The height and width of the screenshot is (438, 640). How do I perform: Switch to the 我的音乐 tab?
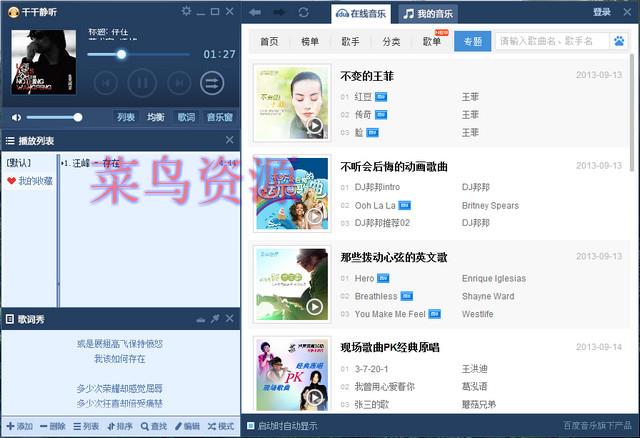(x=428, y=14)
